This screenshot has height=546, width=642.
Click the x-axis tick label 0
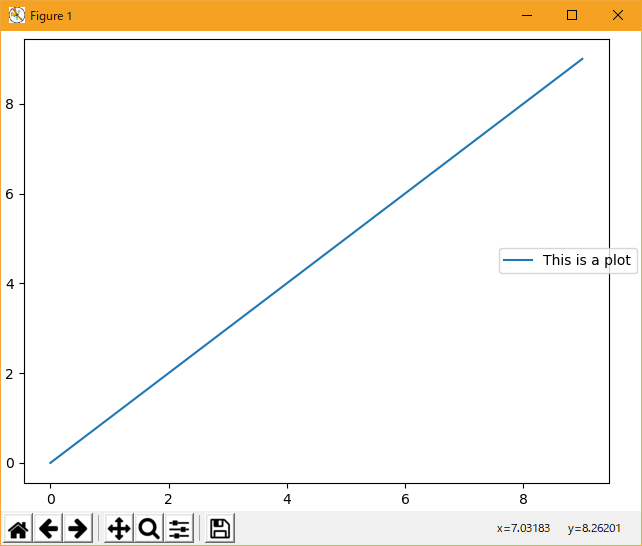click(51, 499)
